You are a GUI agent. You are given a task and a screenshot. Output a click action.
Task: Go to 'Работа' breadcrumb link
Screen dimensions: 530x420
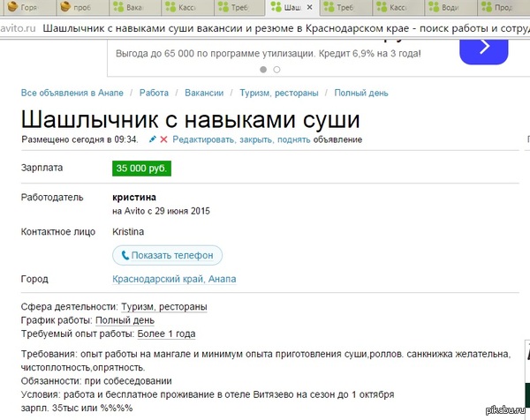point(154,93)
